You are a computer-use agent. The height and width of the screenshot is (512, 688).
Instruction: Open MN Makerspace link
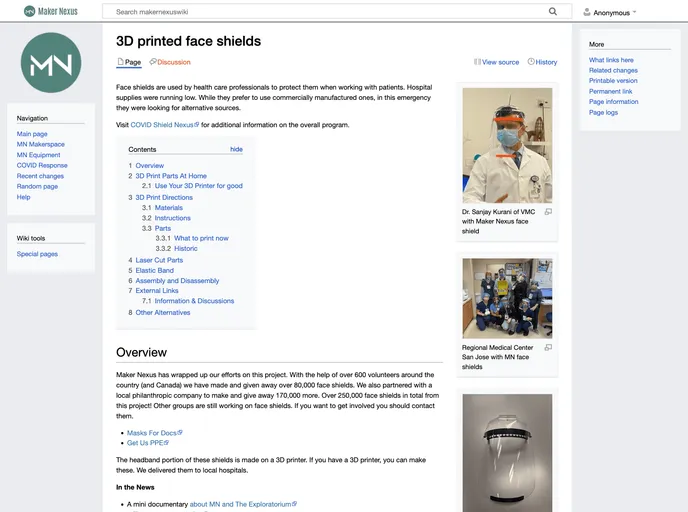[40, 144]
